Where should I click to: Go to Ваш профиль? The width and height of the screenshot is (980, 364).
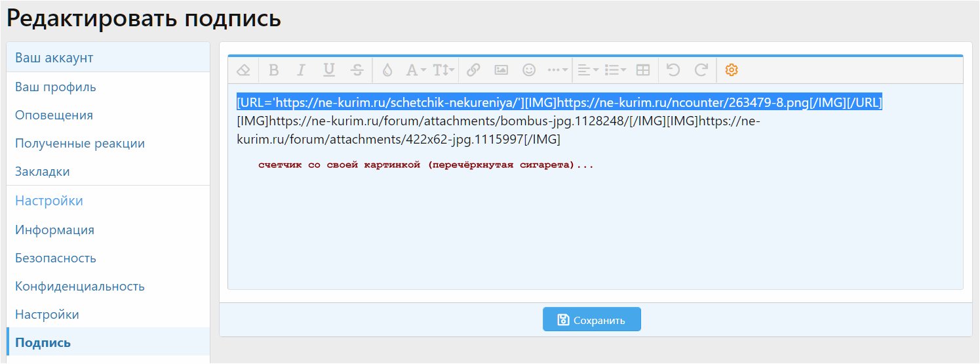coord(108,87)
